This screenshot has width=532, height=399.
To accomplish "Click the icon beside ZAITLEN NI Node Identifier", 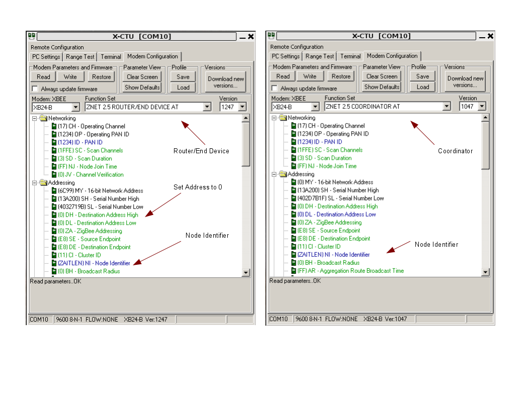I will pos(53,263).
